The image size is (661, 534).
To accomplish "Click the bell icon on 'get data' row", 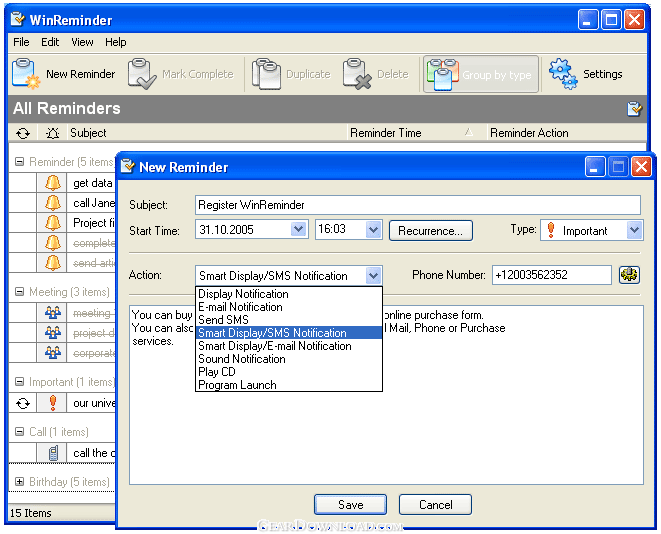I will [x=53, y=183].
